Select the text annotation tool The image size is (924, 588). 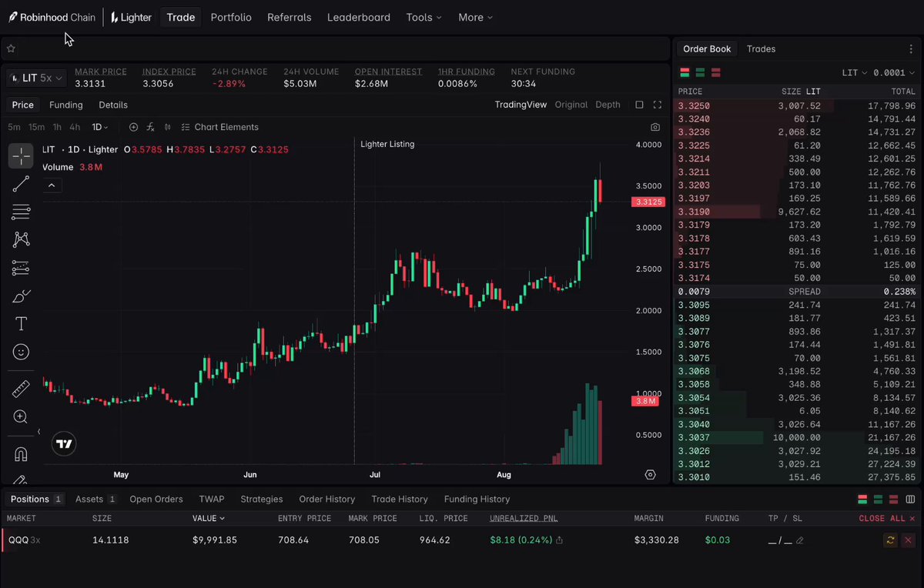21,324
